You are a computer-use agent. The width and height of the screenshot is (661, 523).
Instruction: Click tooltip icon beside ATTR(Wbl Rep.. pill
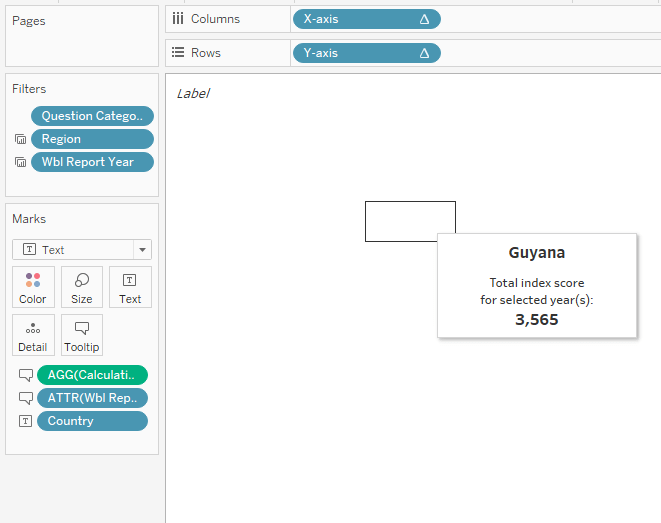pyautogui.click(x=26, y=398)
